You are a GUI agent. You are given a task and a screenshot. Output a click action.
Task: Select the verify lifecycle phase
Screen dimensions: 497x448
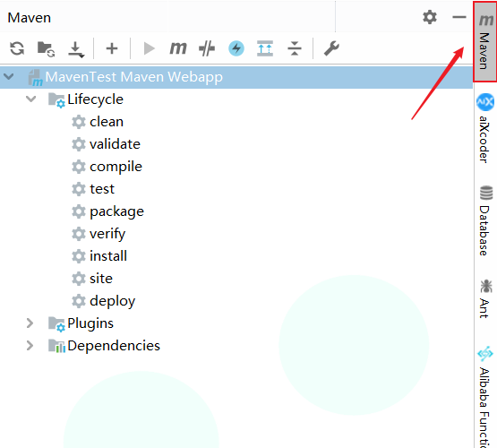pyautogui.click(x=236, y=234)
